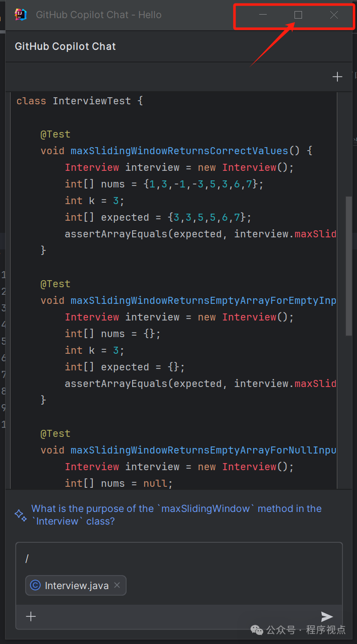Click the vertical scrollbar of the chat
This screenshot has height=644, width=357.
(x=348, y=266)
